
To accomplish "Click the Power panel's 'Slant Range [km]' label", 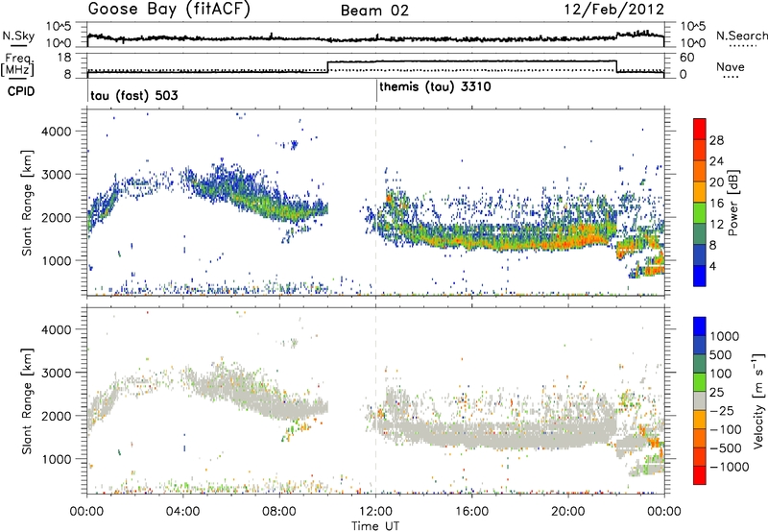I will (27, 203).
